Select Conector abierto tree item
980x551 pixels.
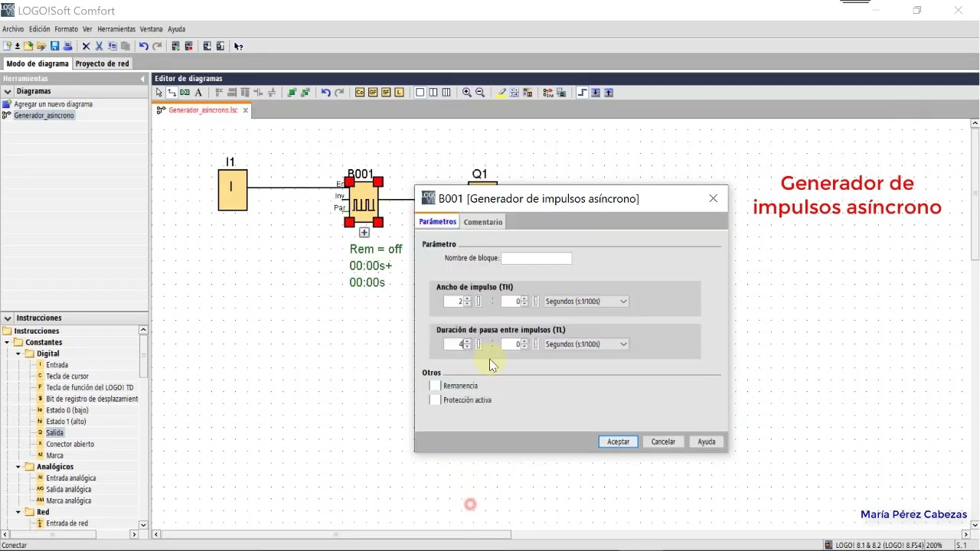point(70,445)
